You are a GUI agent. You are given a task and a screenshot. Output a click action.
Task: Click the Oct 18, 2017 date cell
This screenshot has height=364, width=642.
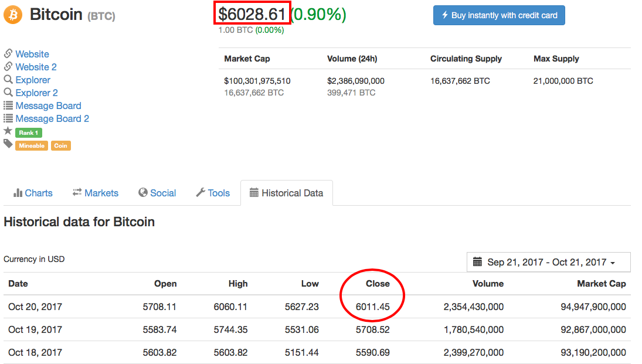35,352
